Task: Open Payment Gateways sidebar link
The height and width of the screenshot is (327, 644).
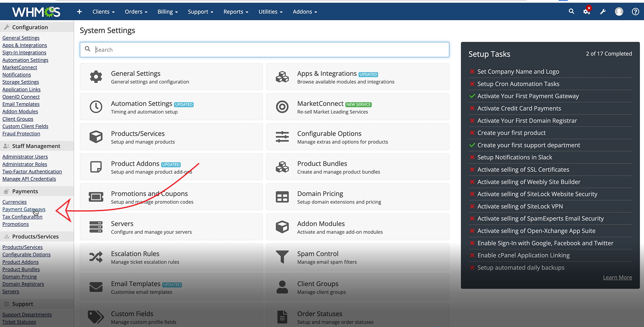Action: [x=24, y=209]
